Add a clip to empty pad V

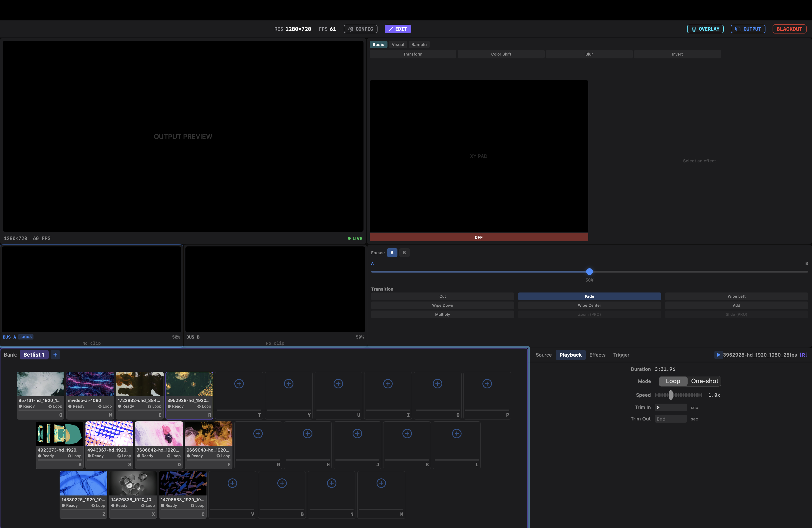[x=232, y=483]
